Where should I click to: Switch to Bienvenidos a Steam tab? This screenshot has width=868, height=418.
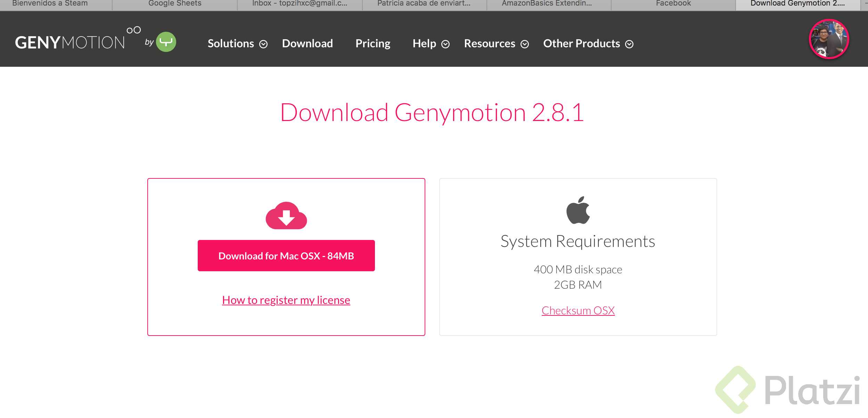(x=50, y=4)
